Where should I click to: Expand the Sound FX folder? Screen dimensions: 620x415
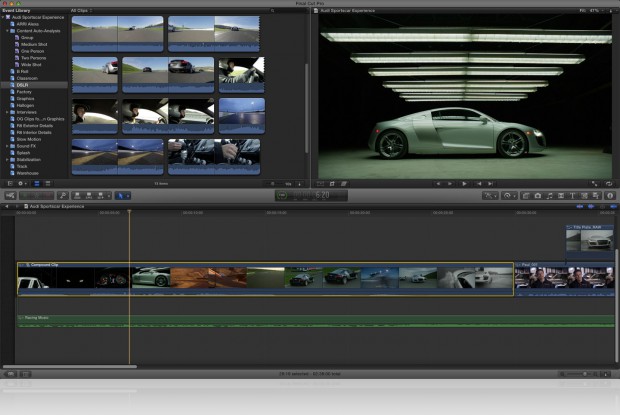pos(7,146)
